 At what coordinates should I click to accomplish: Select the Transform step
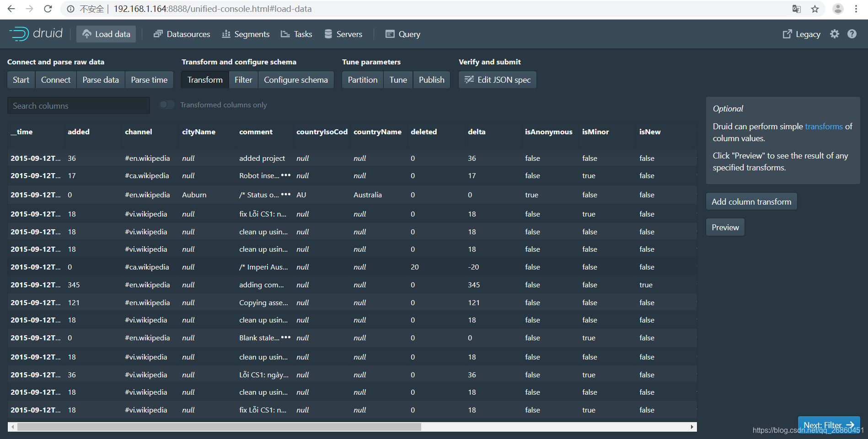(205, 79)
